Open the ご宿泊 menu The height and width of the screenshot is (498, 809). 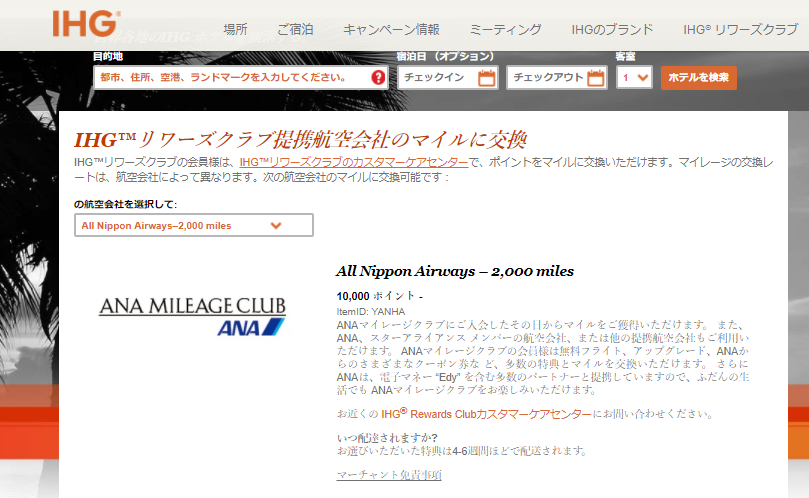point(295,29)
